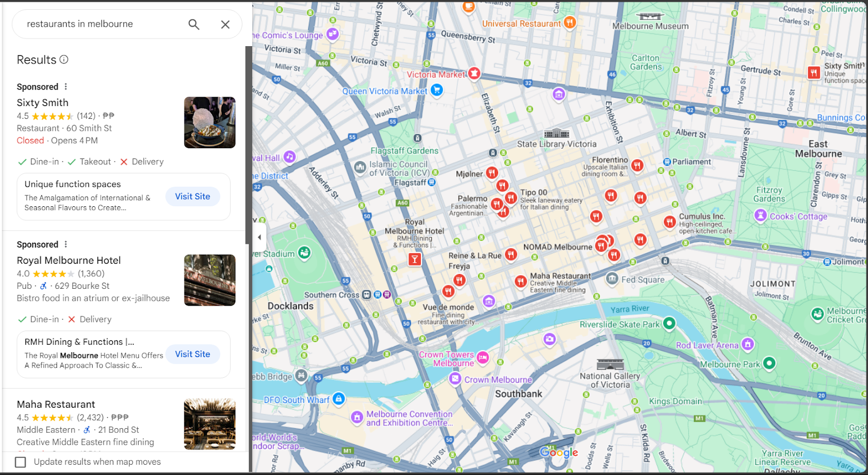Click the Queen Victoria Market shopping pin
This screenshot has height=475, width=868.
[437, 90]
